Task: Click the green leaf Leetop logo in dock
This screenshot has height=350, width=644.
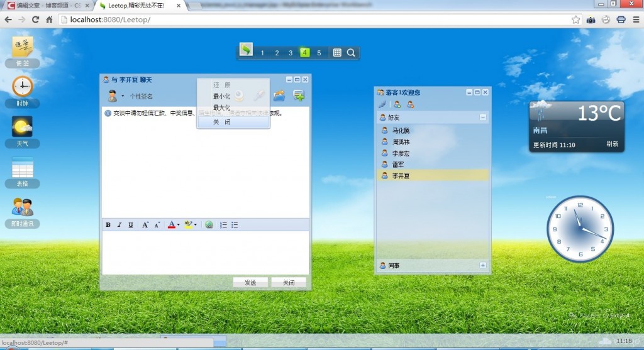Action: [246, 50]
